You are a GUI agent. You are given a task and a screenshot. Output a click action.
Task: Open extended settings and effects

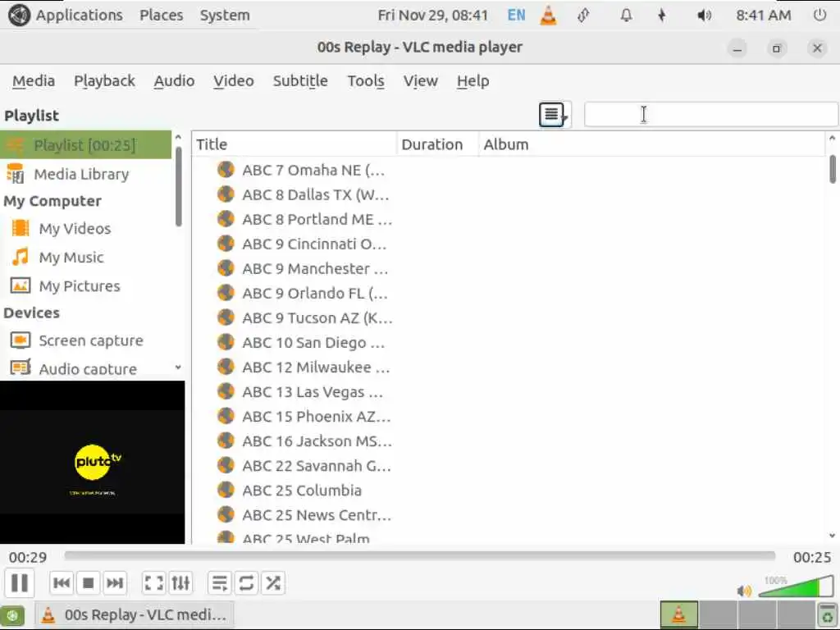tap(180, 582)
